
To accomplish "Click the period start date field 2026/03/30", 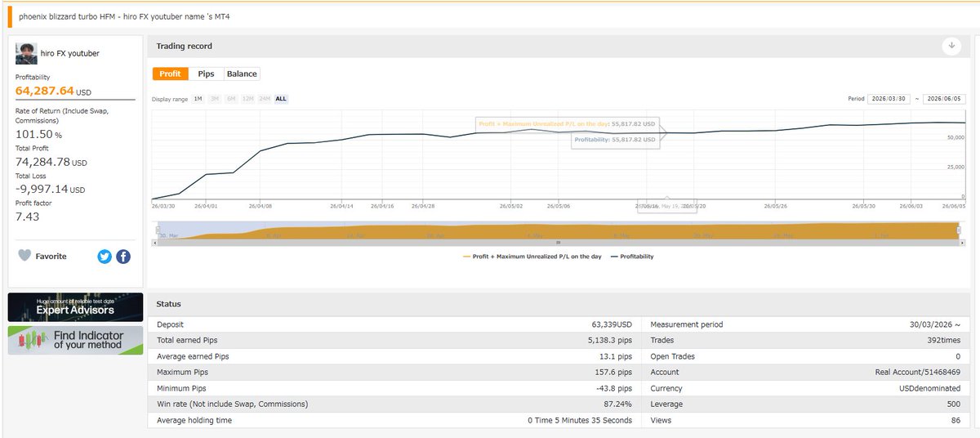I will pyautogui.click(x=889, y=99).
